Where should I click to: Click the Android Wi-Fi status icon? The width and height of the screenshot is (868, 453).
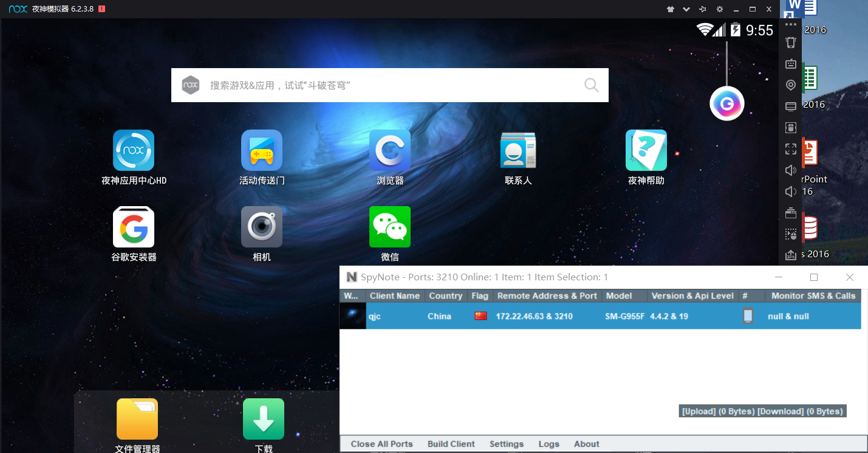tap(704, 30)
